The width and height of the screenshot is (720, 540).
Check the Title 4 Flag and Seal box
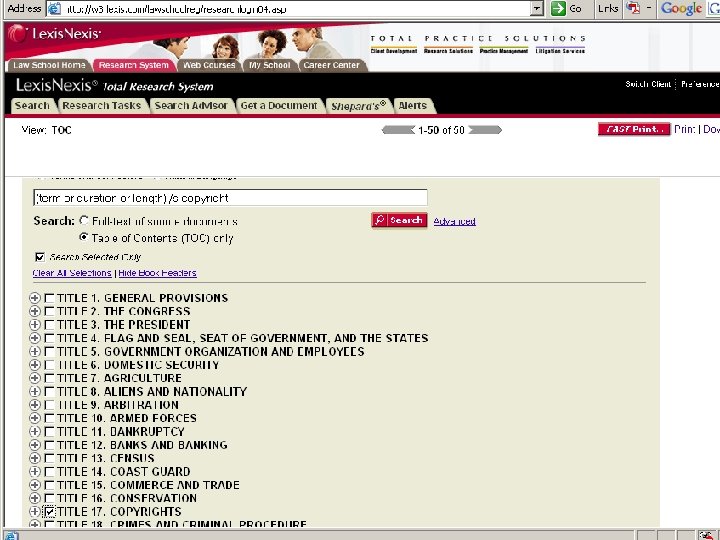click(x=49, y=338)
